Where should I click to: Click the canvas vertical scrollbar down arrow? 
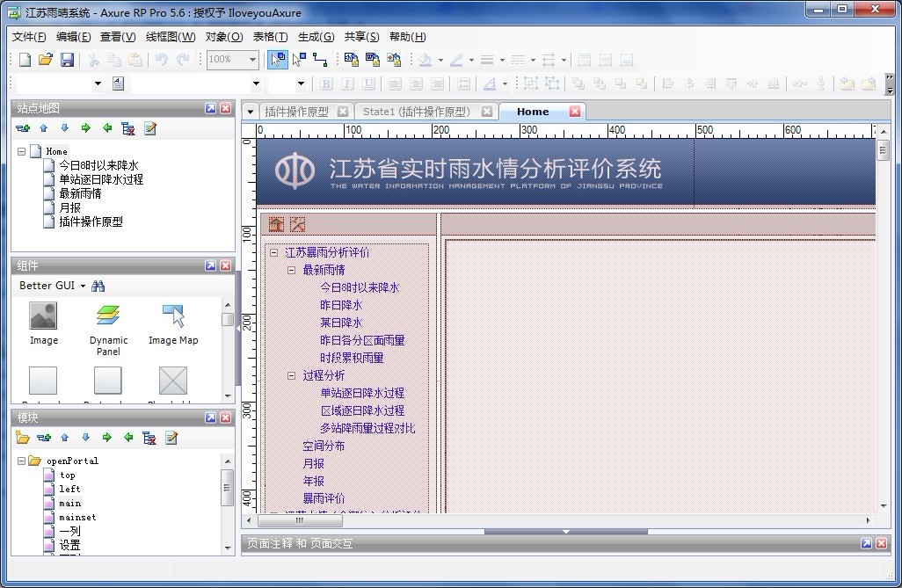click(x=884, y=506)
